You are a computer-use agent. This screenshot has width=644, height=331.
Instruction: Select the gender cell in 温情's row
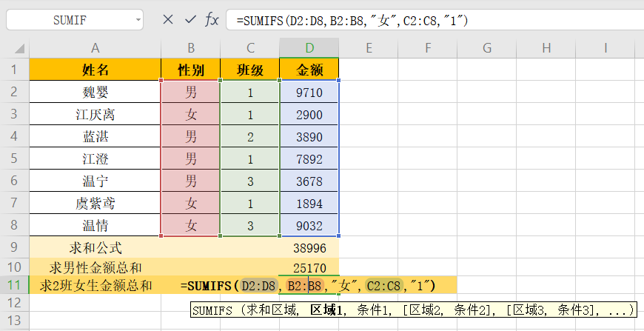click(x=190, y=225)
